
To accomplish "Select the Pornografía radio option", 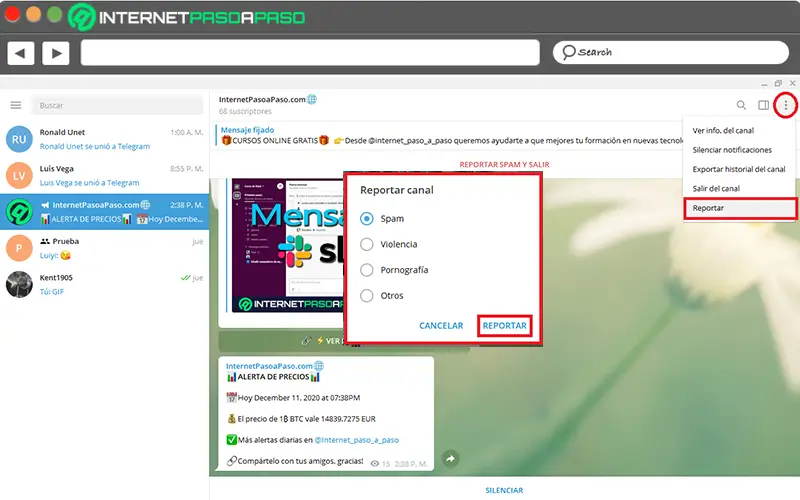I will pos(366,270).
